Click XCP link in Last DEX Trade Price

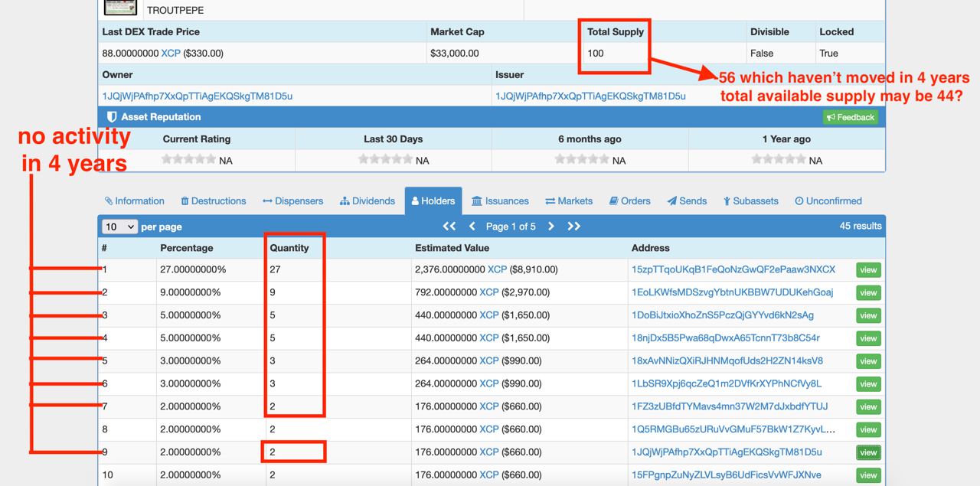[x=170, y=54]
